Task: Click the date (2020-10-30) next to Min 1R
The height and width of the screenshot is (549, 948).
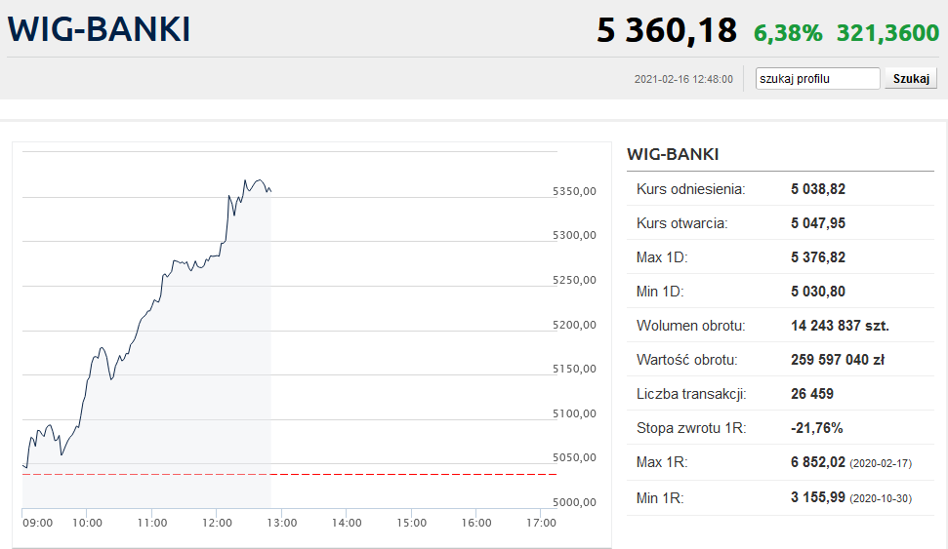Action: 880,499
